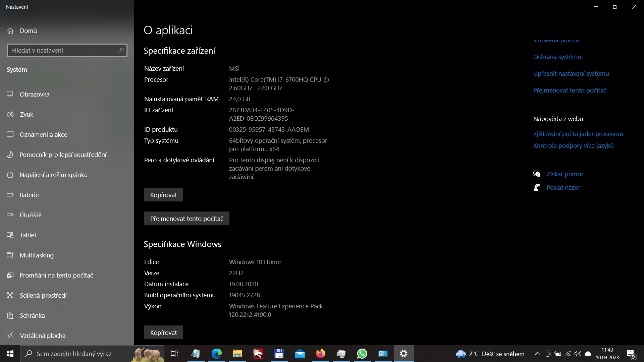Select the edition text Windows 10 Home
The image size is (644, 362).
255,262
